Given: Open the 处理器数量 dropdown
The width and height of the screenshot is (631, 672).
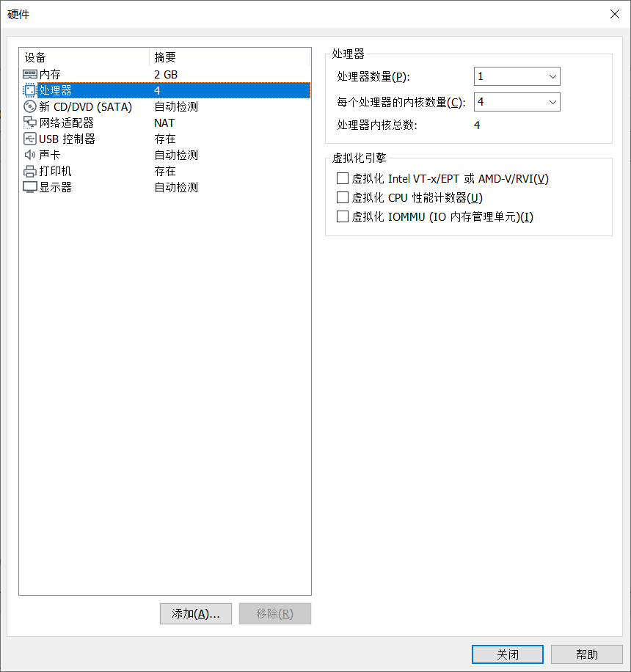Looking at the screenshot, I should coord(517,76).
